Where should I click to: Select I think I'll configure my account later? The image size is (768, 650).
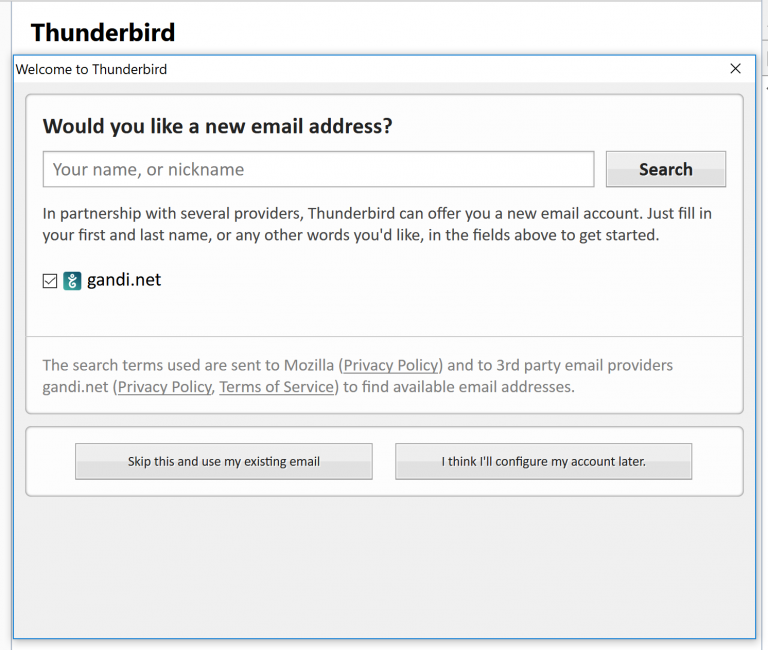(x=544, y=461)
